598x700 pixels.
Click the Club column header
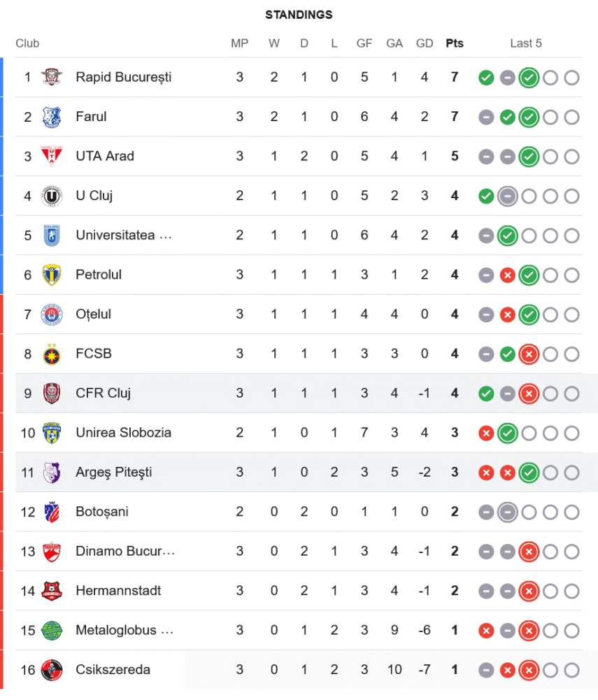coord(27,43)
